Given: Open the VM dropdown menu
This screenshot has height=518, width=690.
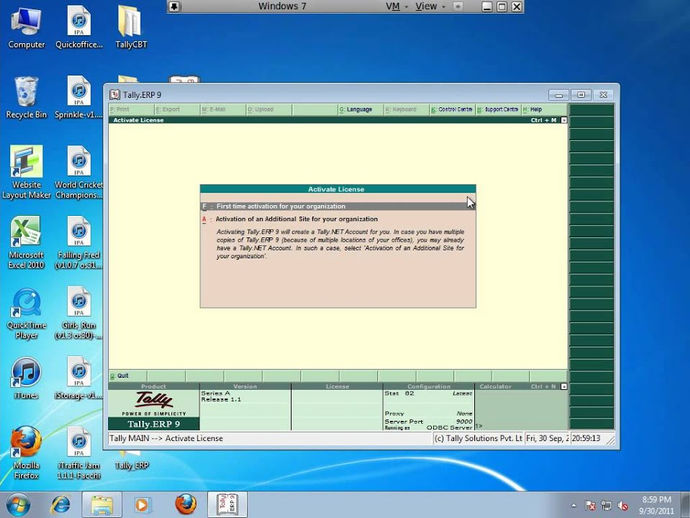Looking at the screenshot, I should [396, 7].
